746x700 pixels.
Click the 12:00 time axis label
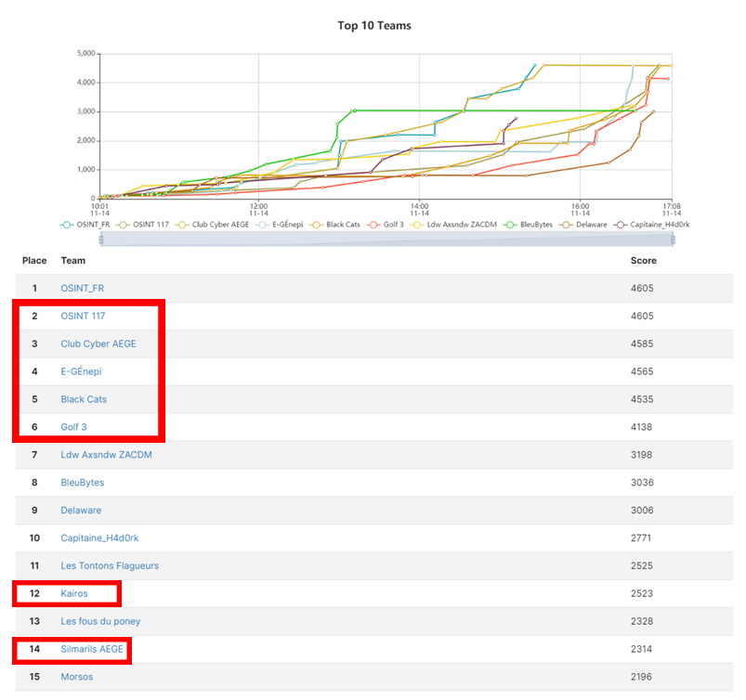tap(259, 210)
